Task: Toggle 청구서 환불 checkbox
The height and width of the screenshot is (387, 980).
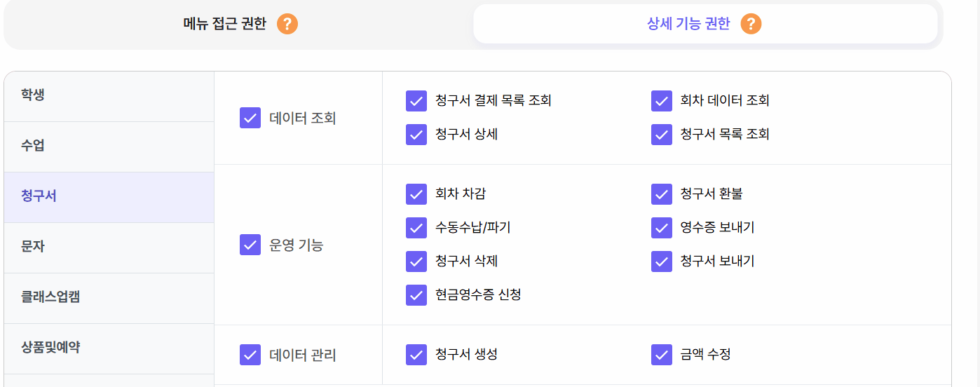Action: click(662, 194)
